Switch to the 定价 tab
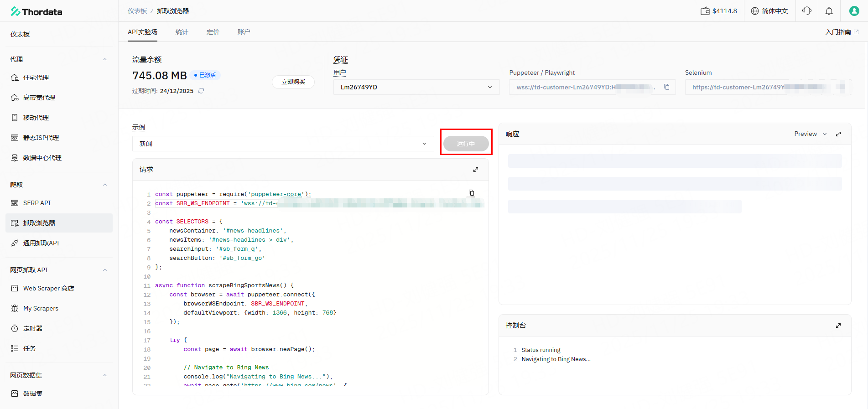 pyautogui.click(x=213, y=32)
